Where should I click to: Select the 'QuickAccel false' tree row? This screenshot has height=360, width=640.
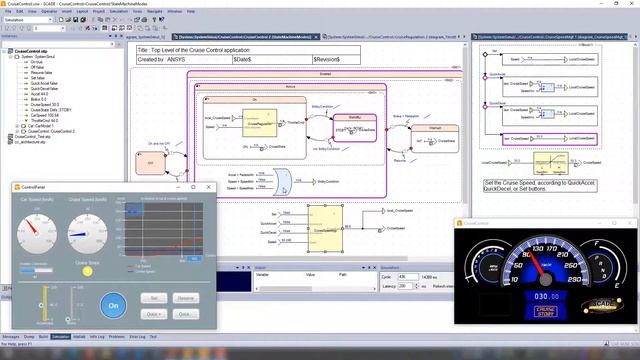point(44,83)
